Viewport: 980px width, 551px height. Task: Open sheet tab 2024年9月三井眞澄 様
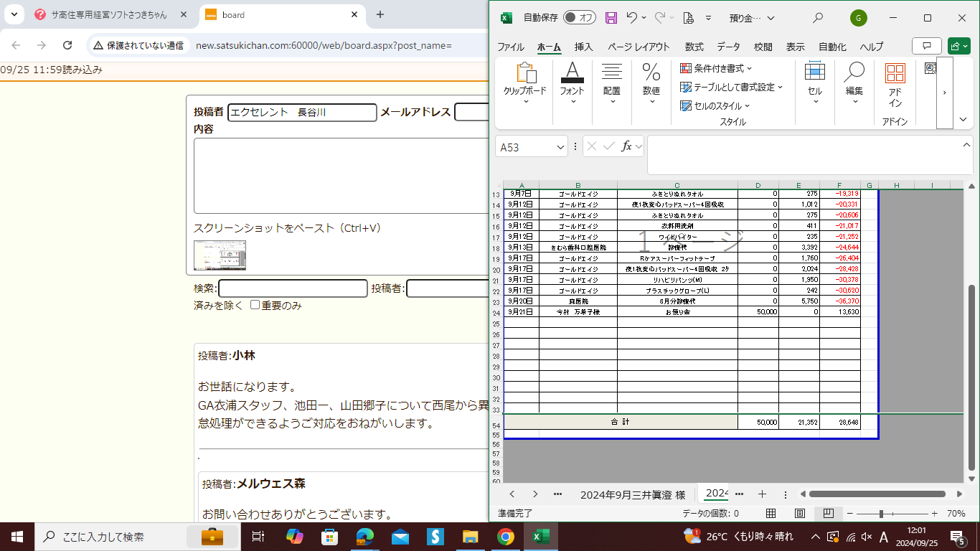tap(632, 494)
